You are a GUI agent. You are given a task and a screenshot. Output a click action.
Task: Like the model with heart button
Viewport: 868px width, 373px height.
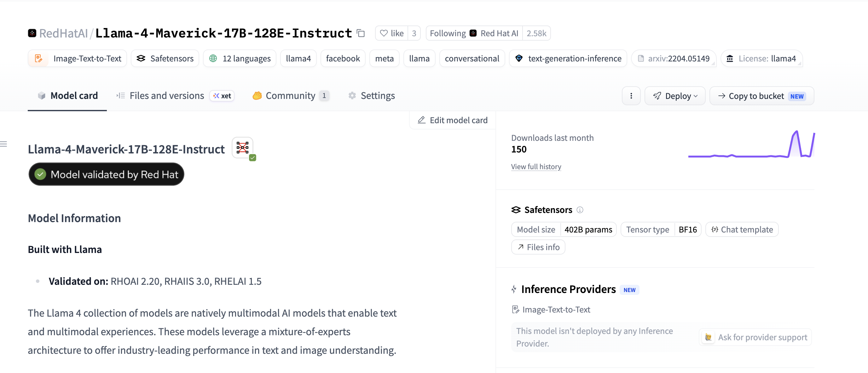click(391, 33)
